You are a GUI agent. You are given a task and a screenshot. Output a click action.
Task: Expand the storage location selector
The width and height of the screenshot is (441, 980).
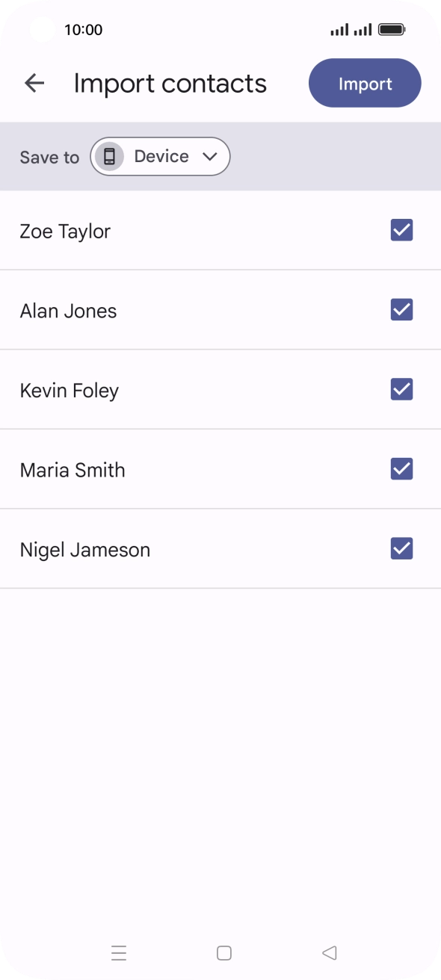[160, 156]
